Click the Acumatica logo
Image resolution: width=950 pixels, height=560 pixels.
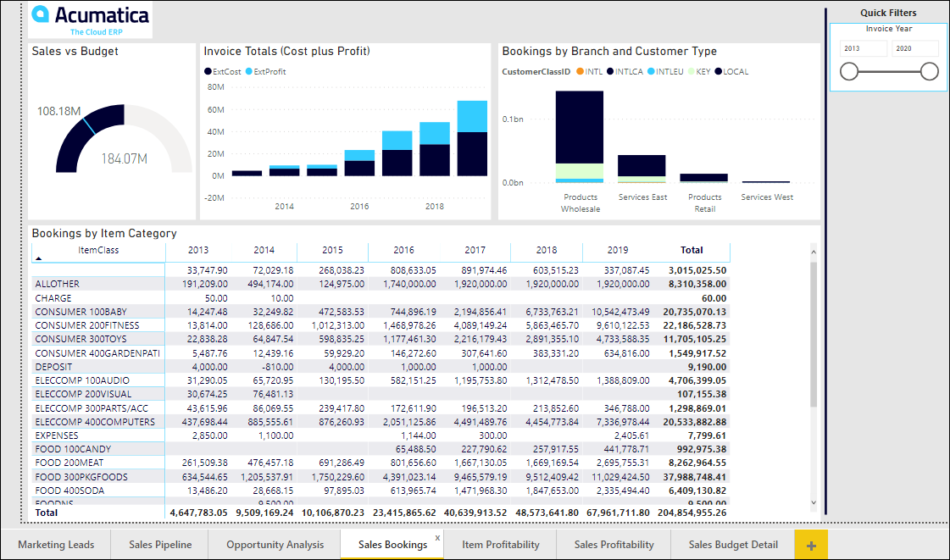91,20
